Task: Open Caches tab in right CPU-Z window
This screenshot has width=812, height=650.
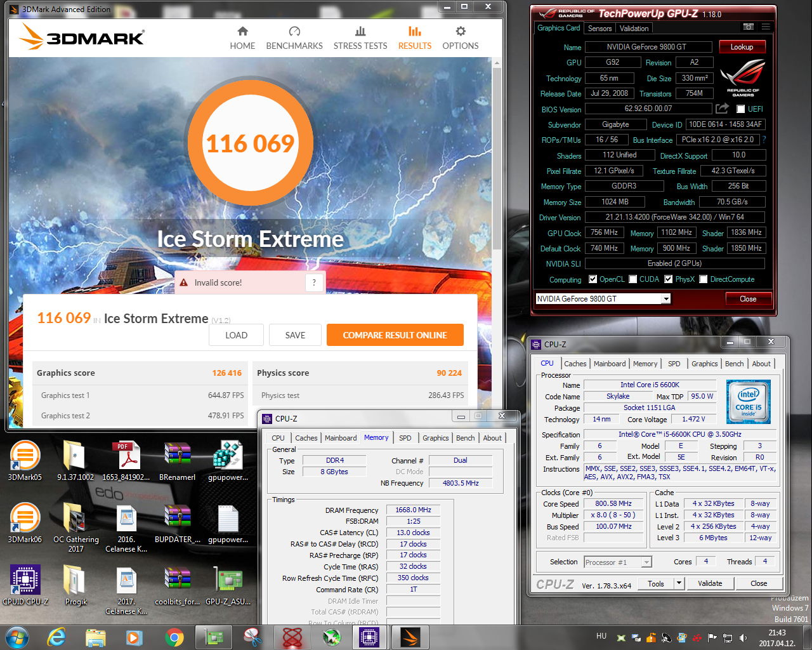Action: pyautogui.click(x=575, y=364)
